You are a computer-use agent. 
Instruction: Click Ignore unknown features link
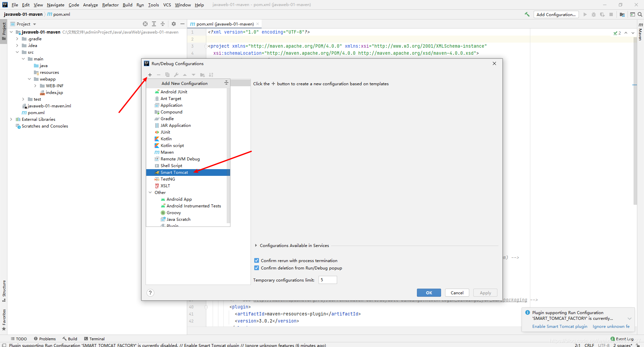tap(611, 326)
